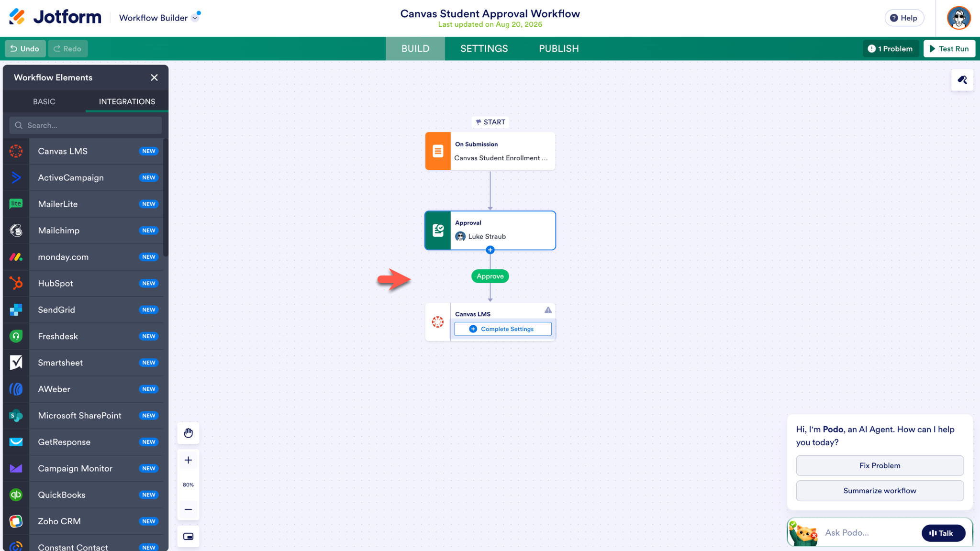Click Podo's Fix Problem suggestion
The height and width of the screenshot is (551, 980).
(880, 465)
